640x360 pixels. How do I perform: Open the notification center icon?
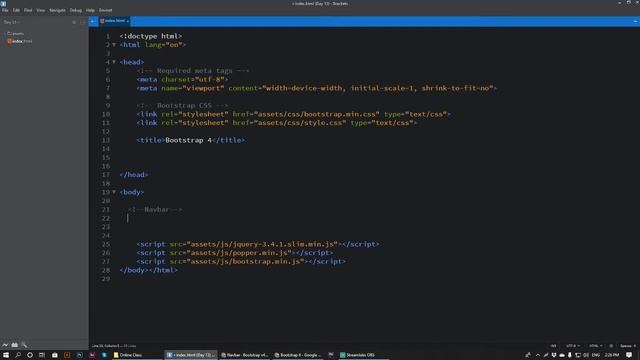(629, 355)
